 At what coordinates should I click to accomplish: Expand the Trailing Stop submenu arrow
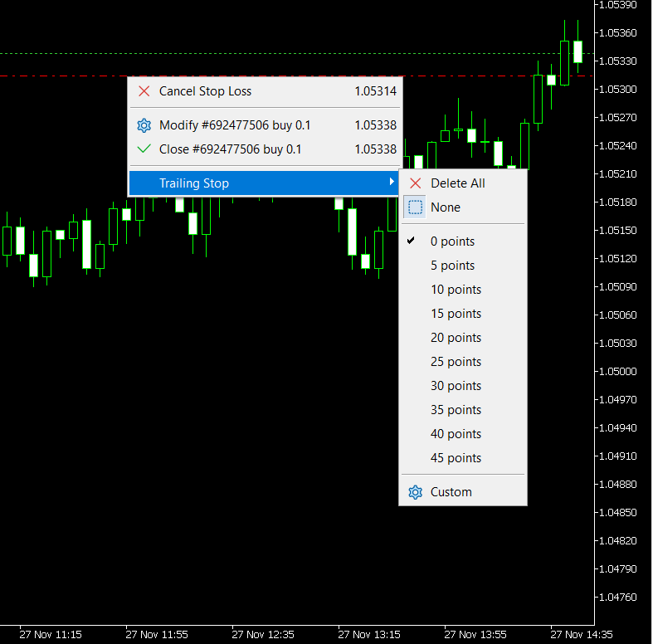392,183
